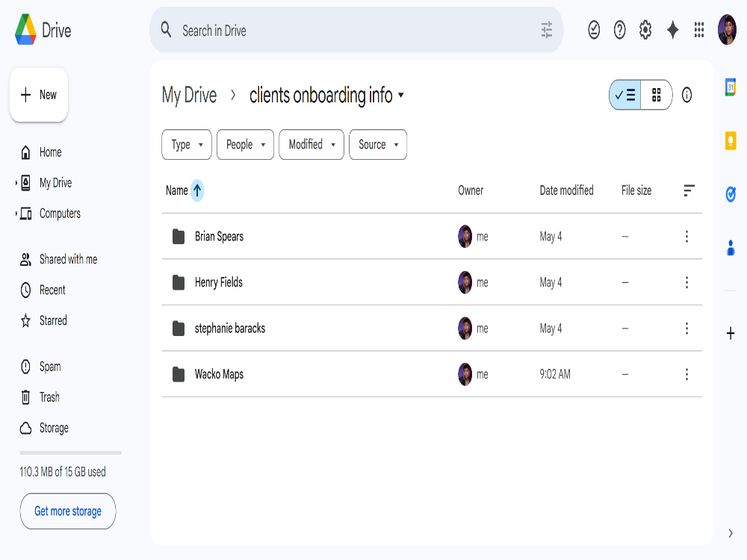Reverse sort direction arrow beside Name
Screen dimensions: 747x560
pyautogui.click(x=197, y=190)
